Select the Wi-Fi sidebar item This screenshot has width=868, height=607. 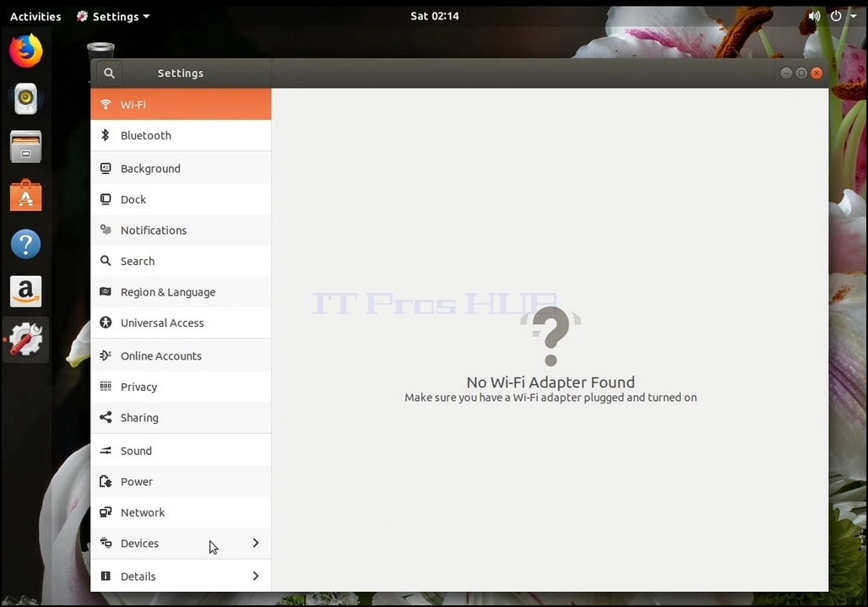pyautogui.click(x=181, y=104)
